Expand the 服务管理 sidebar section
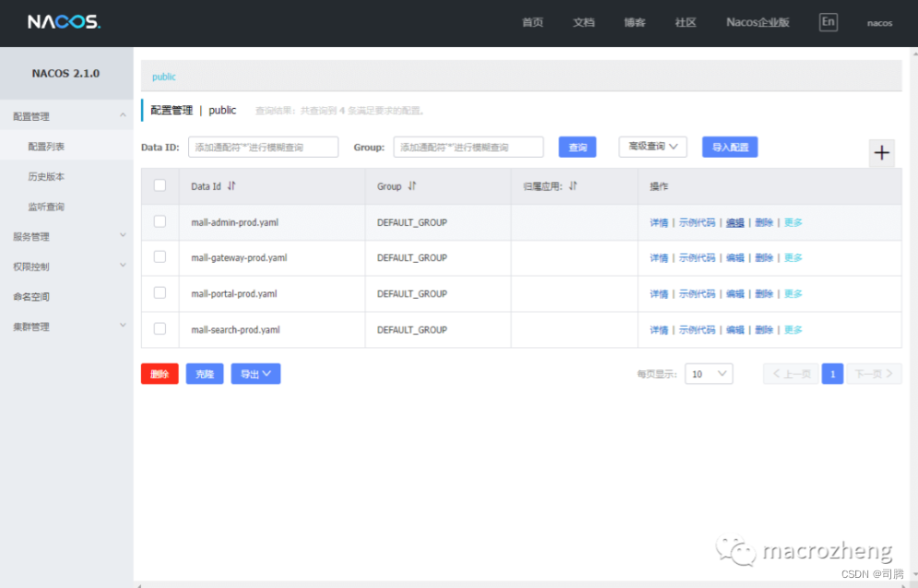 tap(55, 236)
